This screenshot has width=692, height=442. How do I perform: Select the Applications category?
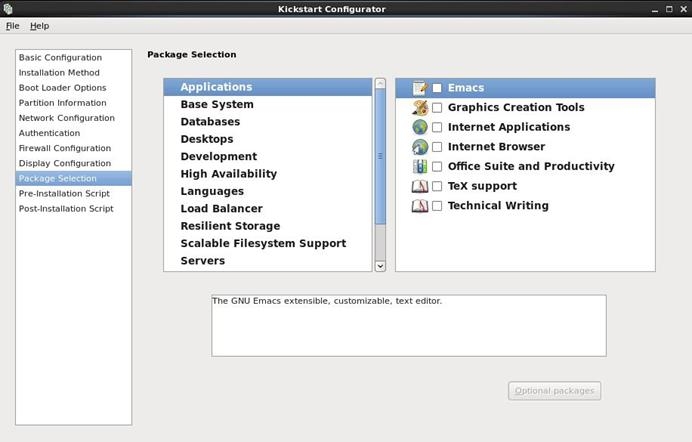click(268, 87)
